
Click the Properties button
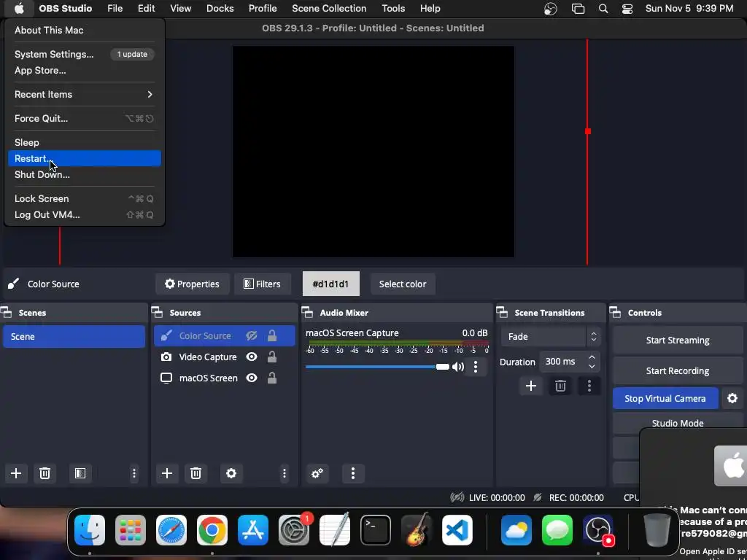(x=192, y=284)
